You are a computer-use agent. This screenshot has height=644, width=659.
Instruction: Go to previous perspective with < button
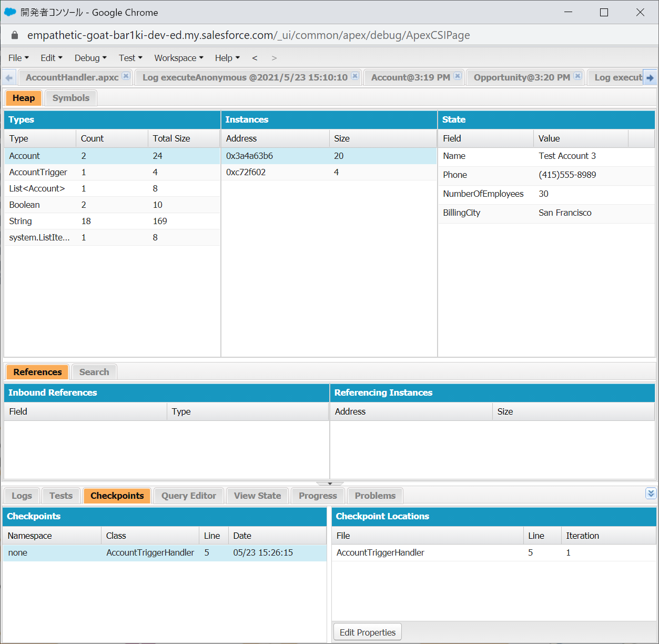click(255, 58)
